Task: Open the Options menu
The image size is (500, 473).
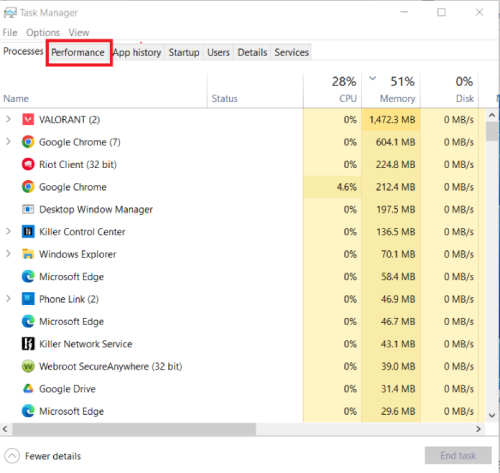Action: coord(43,32)
